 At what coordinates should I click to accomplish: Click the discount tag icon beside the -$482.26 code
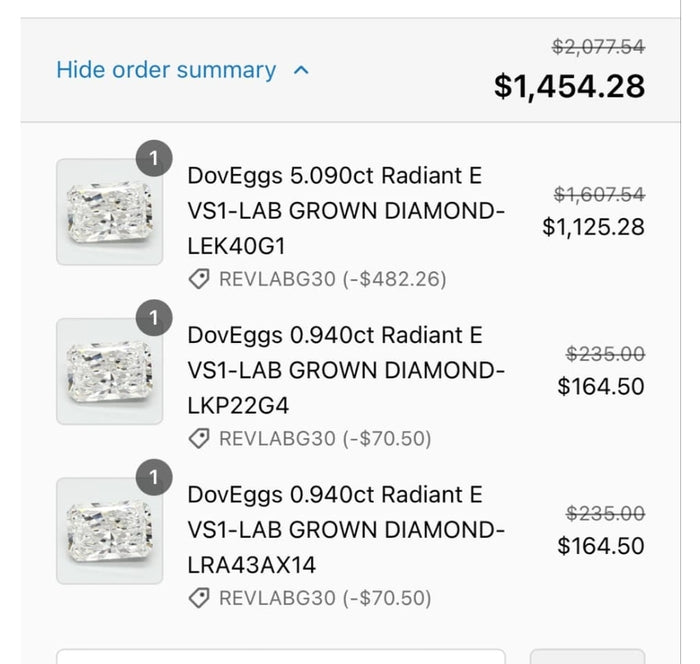(199, 279)
